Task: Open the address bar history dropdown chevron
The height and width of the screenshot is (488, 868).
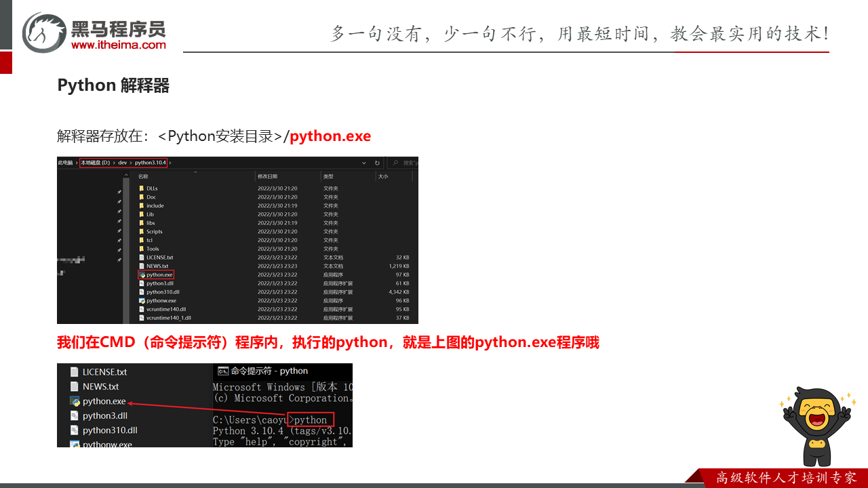Action: [x=364, y=163]
